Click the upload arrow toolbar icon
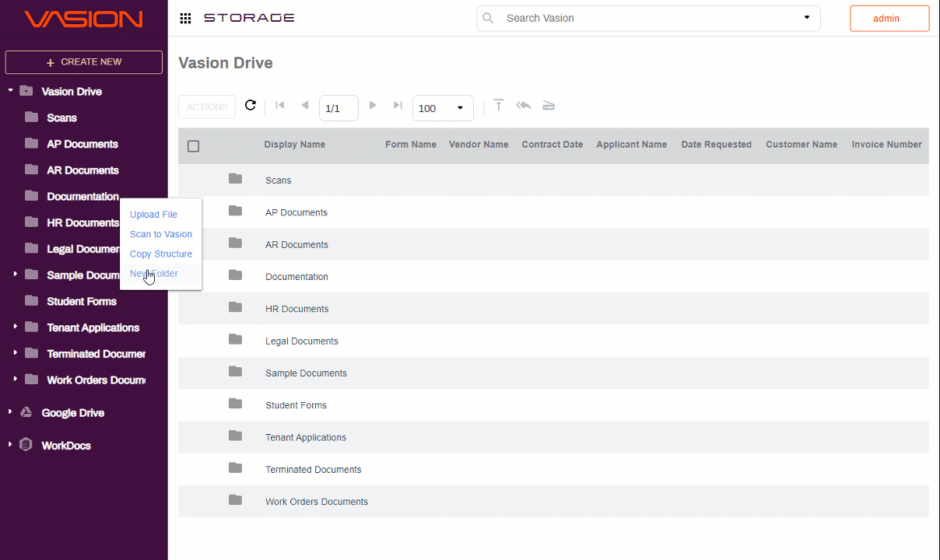 pos(499,105)
